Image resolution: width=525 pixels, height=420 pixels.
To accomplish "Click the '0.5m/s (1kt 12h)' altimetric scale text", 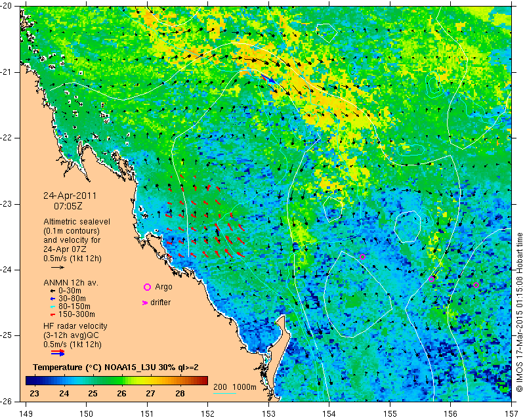I will 72,259.
